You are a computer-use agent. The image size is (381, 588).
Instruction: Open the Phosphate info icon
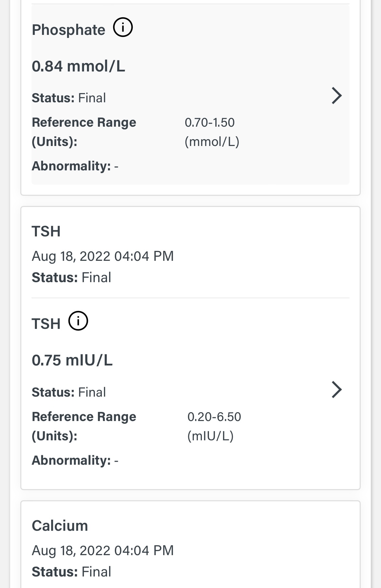point(123,28)
